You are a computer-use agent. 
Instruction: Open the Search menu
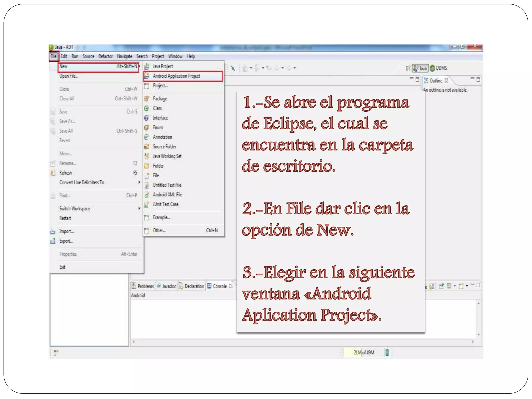coord(142,56)
